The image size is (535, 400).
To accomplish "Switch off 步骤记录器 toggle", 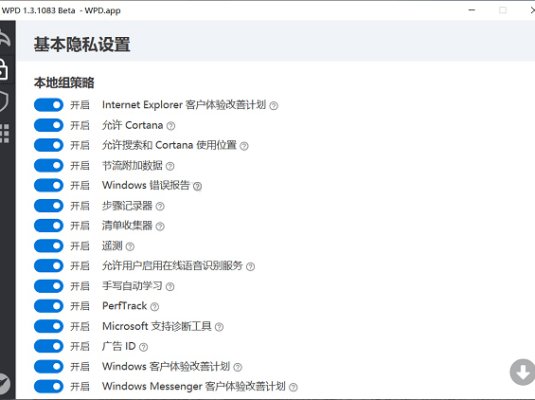I will click(x=49, y=205).
